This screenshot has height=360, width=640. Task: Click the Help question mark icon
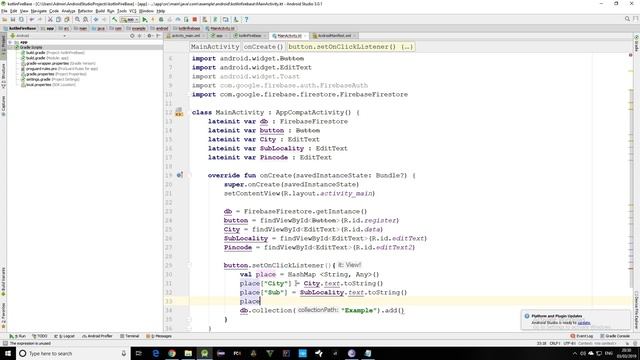click(x=246, y=20)
